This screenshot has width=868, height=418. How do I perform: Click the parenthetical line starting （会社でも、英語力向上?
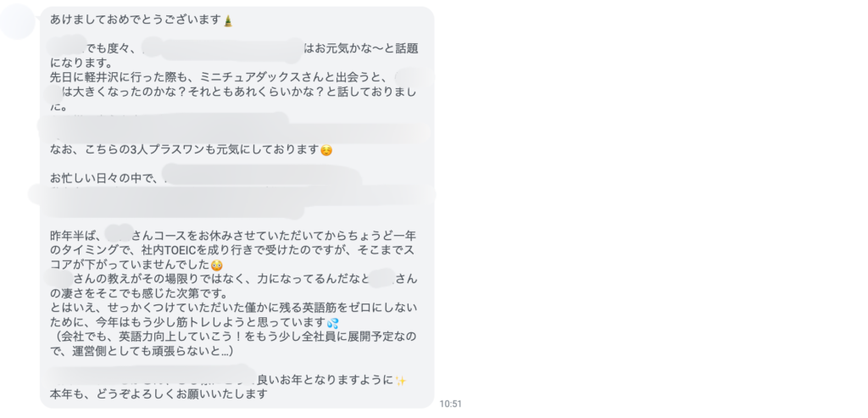pos(233,337)
